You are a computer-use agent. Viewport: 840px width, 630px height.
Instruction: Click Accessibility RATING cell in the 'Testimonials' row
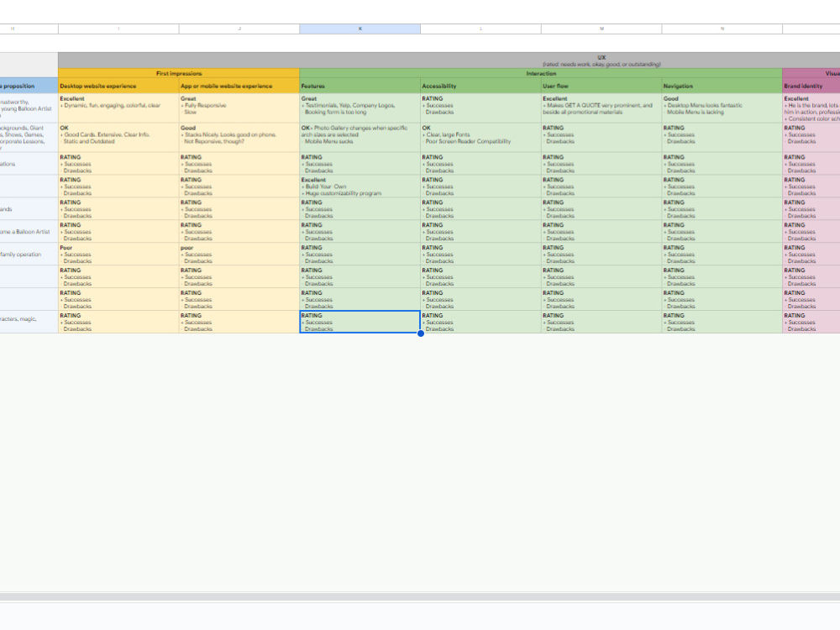pos(480,108)
